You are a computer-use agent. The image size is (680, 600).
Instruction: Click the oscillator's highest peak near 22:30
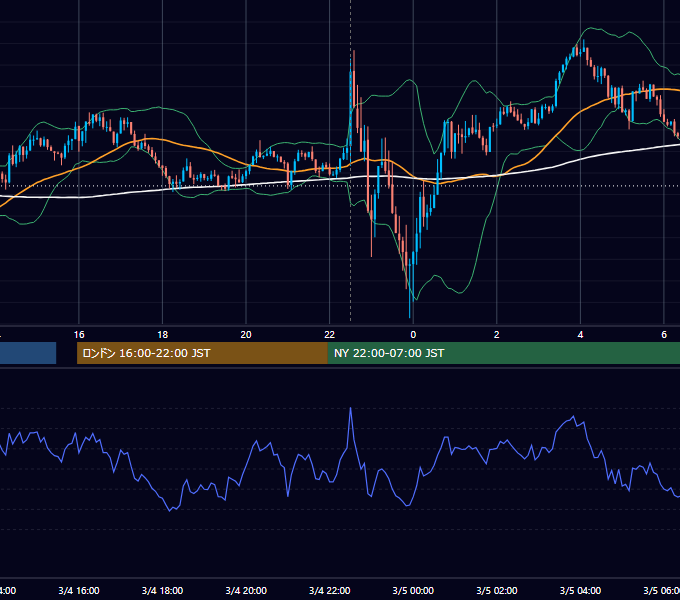pos(350,408)
